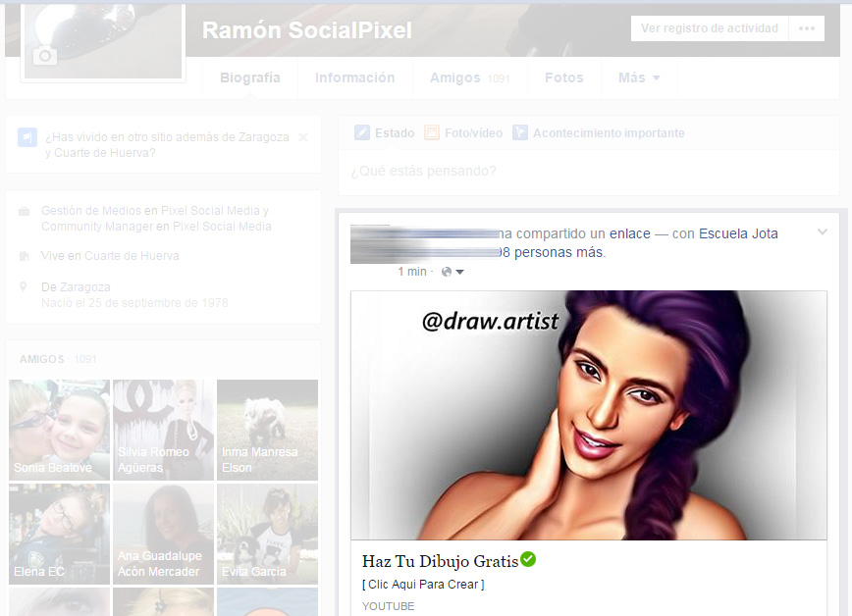Open Elena EC friend thumbnail
The height and width of the screenshot is (616, 852).
point(59,534)
